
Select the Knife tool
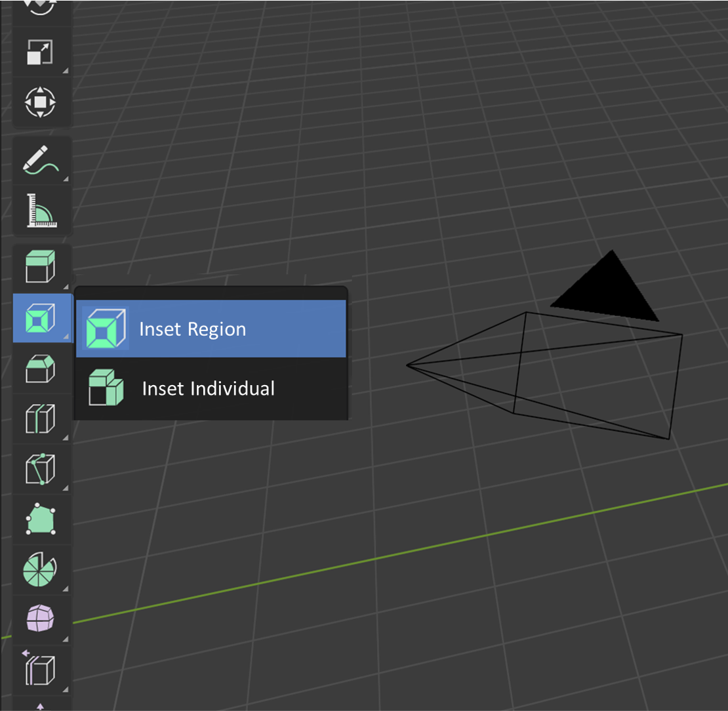coord(41,469)
